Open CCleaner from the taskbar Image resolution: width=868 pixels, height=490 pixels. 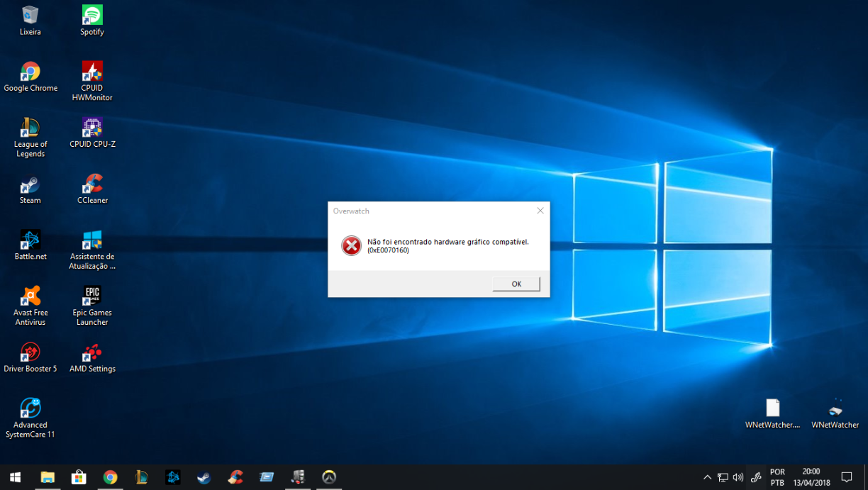235,477
